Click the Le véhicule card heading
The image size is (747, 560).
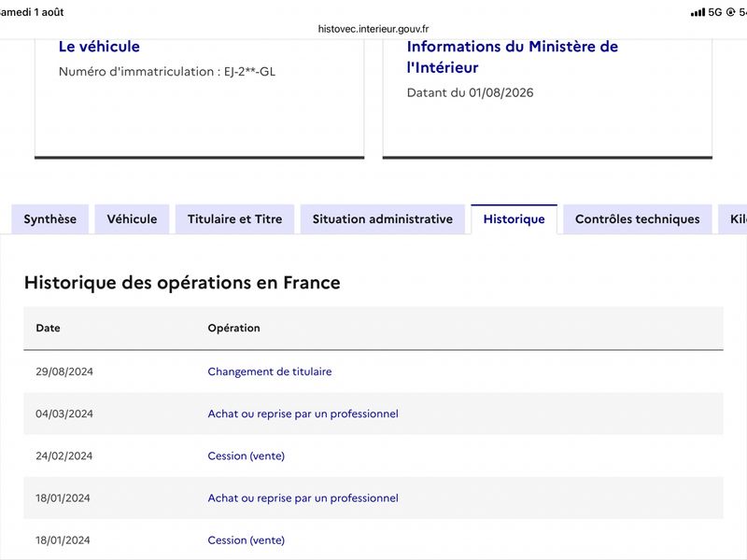[x=99, y=46]
